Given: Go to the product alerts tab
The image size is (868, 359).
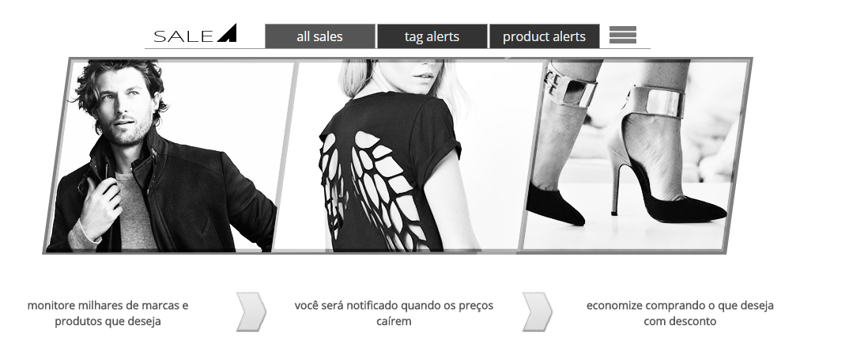Looking at the screenshot, I should (x=544, y=36).
